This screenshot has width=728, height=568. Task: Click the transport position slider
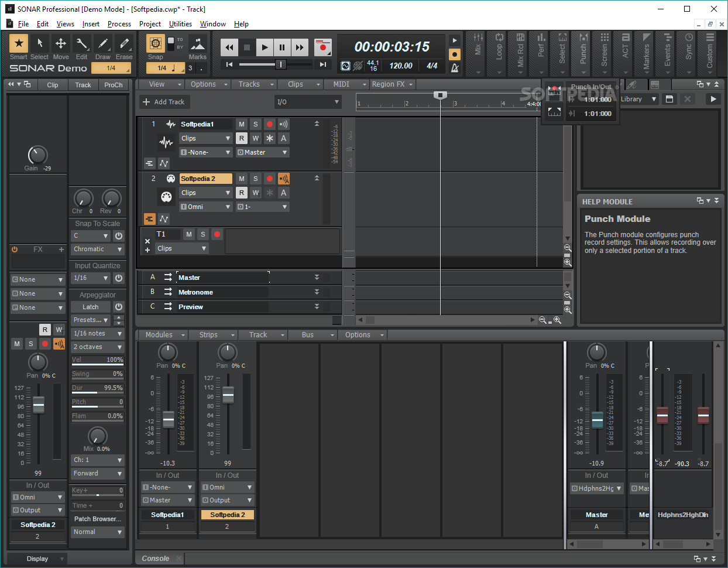(x=281, y=64)
